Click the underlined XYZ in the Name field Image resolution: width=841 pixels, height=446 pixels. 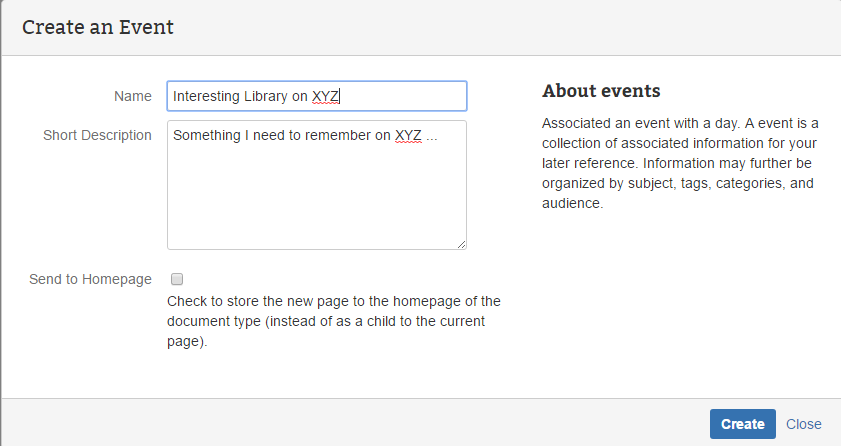pyautogui.click(x=326, y=96)
